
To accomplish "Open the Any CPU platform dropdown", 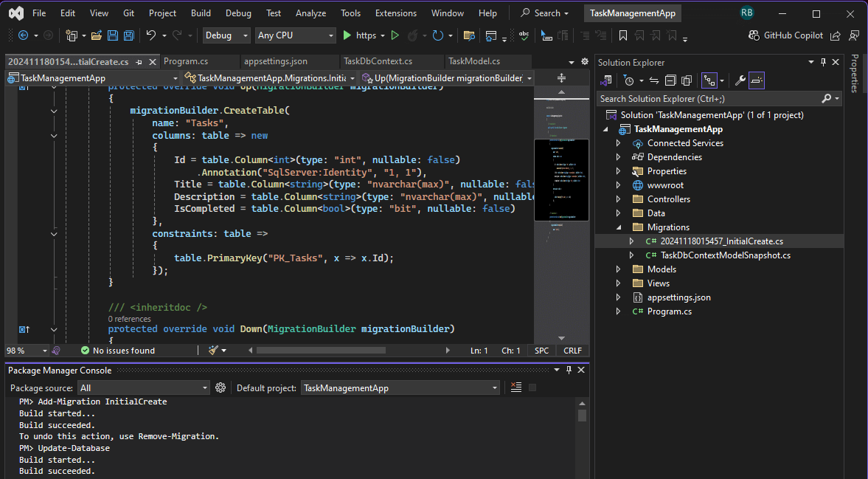I will point(295,35).
